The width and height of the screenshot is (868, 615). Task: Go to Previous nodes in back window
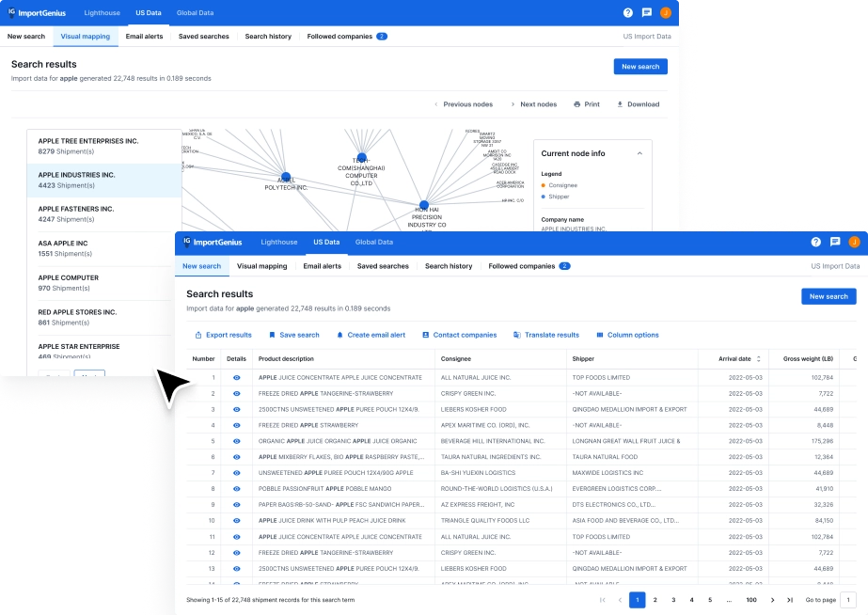pyautogui.click(x=464, y=104)
